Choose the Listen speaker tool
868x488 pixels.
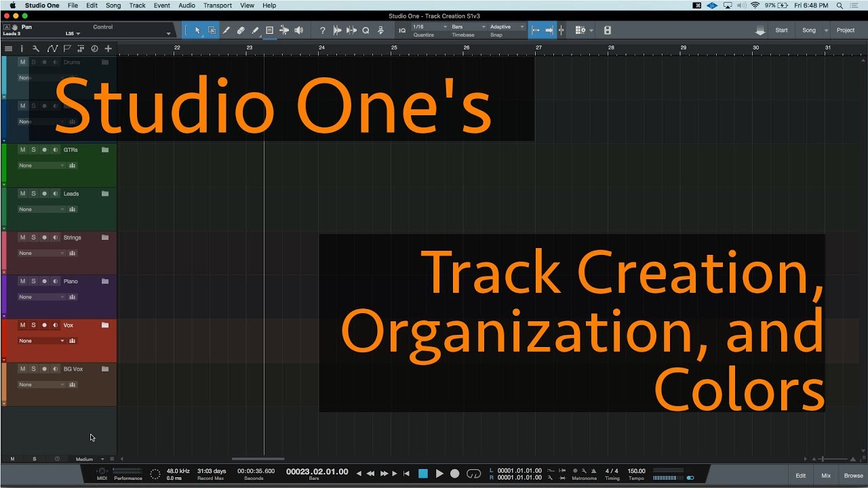pyautogui.click(x=298, y=30)
